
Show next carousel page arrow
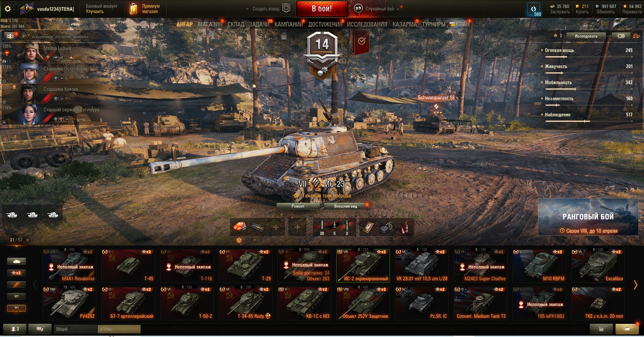click(x=635, y=285)
